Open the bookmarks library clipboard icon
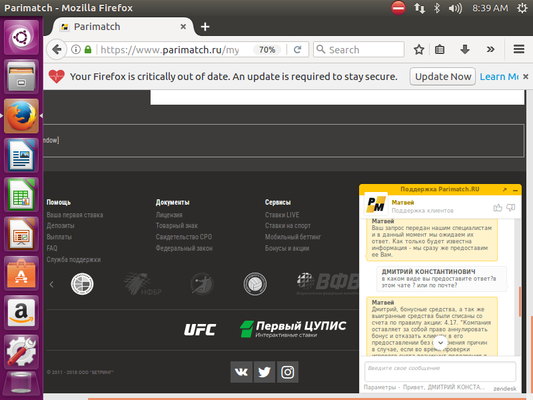This screenshot has height=400, width=533. pyautogui.click(x=440, y=50)
